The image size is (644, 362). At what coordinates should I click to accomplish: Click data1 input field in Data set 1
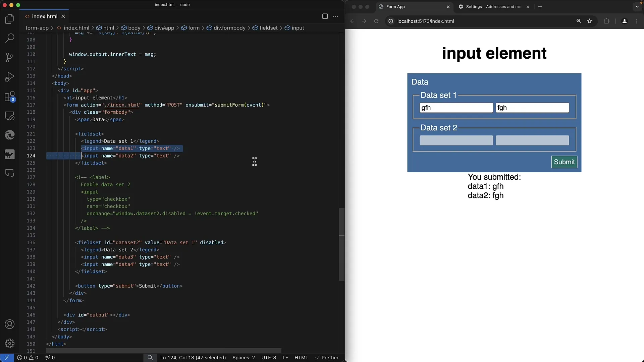[x=456, y=107]
